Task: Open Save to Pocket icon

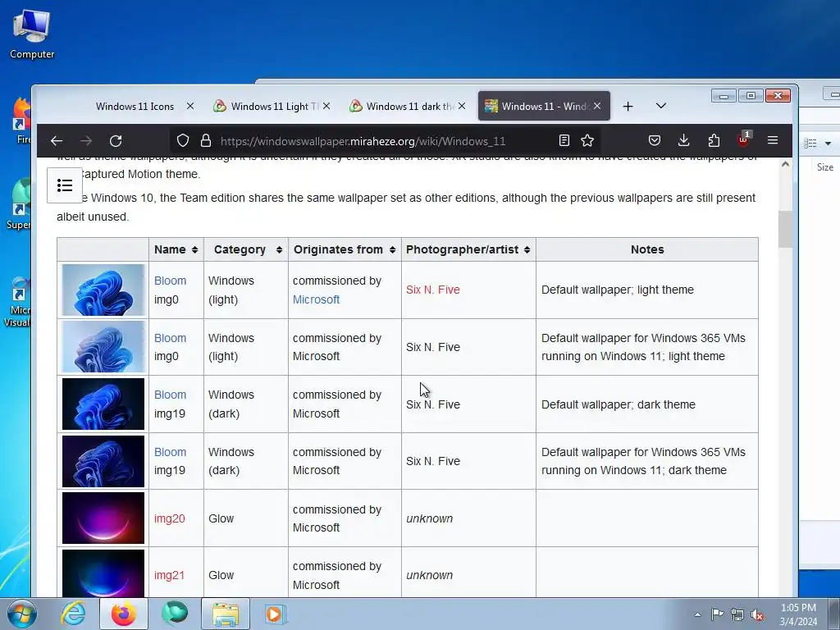Action: point(654,140)
